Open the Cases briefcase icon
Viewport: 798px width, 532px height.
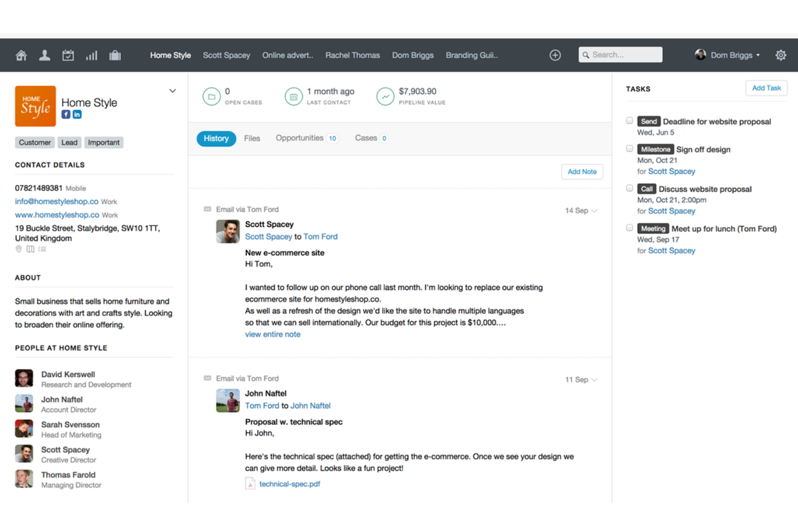(x=115, y=55)
